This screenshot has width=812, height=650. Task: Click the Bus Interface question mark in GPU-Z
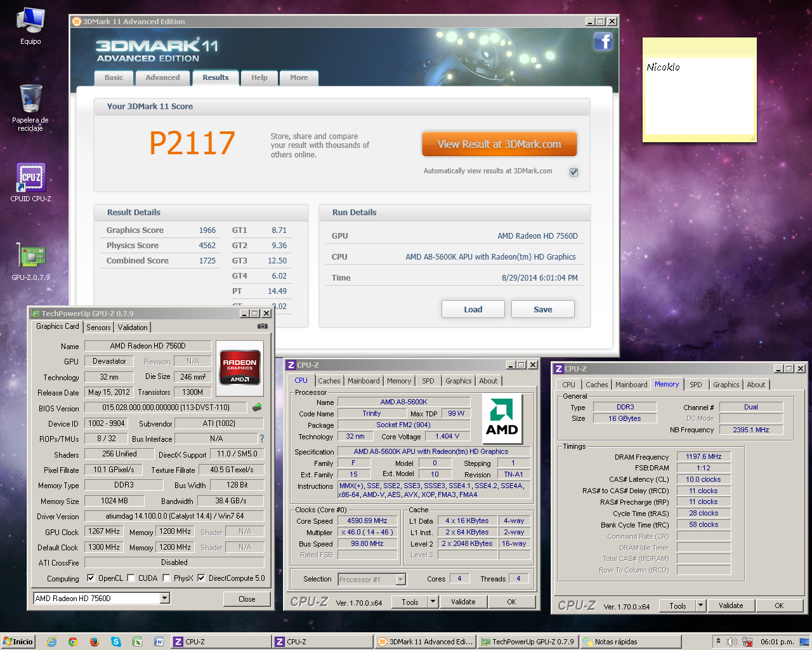(261, 439)
